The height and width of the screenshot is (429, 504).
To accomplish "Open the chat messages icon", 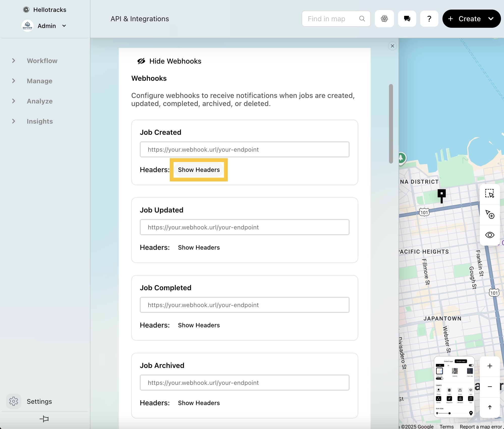I will (x=407, y=19).
